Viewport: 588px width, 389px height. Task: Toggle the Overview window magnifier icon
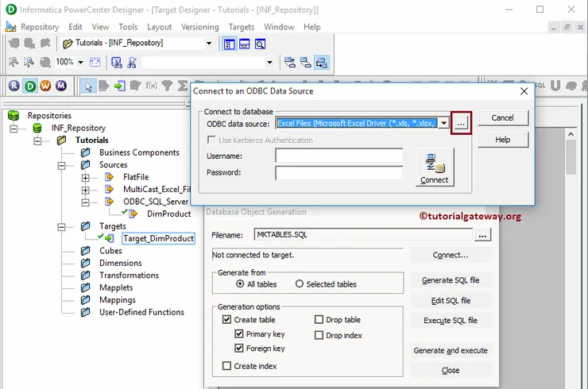[261, 44]
